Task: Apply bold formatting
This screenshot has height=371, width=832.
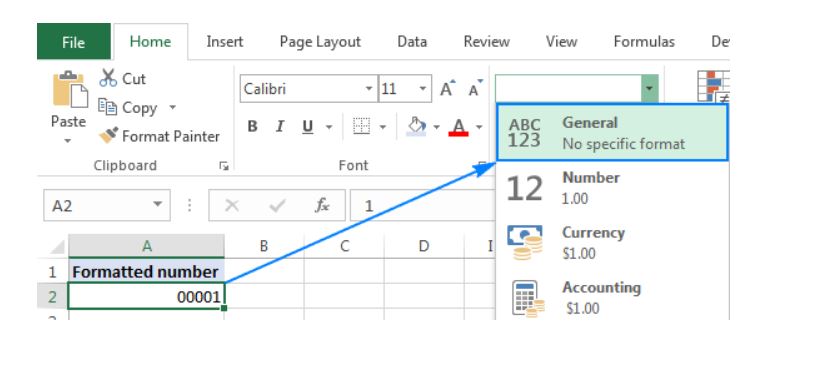Action: (x=253, y=126)
